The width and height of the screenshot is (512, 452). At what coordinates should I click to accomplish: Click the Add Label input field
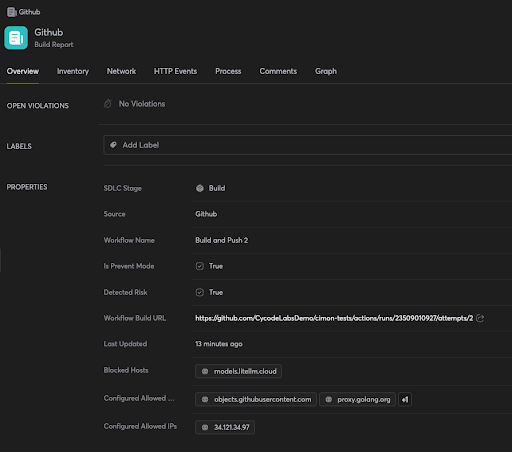(308, 145)
